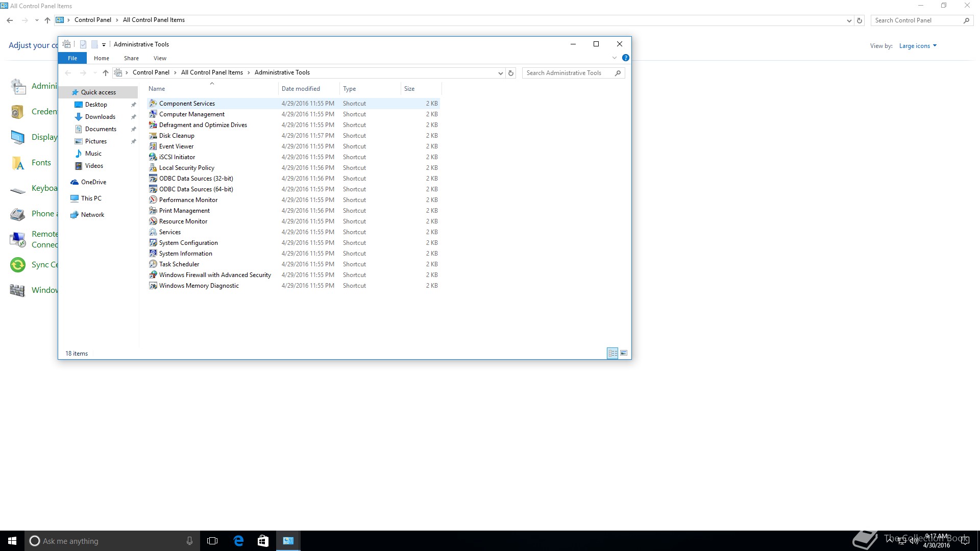The image size is (980, 551).
Task: Click the Windows Start button
Action: tap(12, 541)
